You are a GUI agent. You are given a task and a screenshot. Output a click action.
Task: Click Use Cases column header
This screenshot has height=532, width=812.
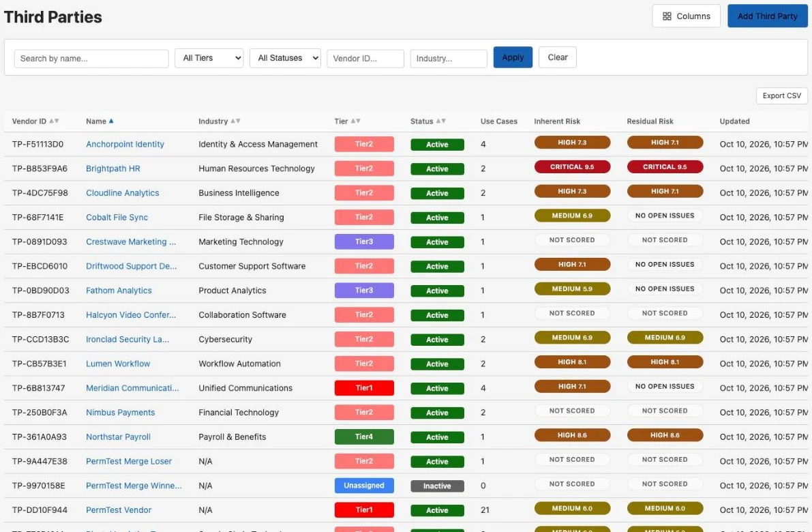[x=498, y=121]
